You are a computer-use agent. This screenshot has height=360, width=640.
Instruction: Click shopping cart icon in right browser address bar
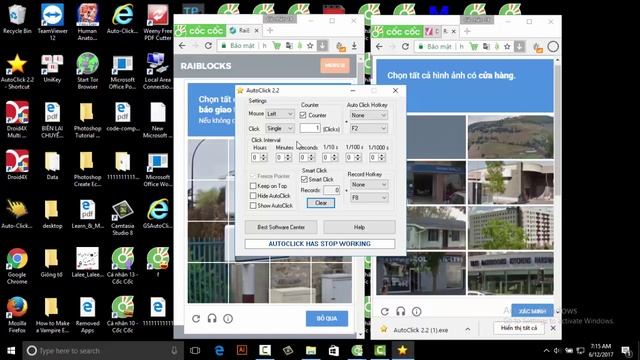[x=474, y=47]
